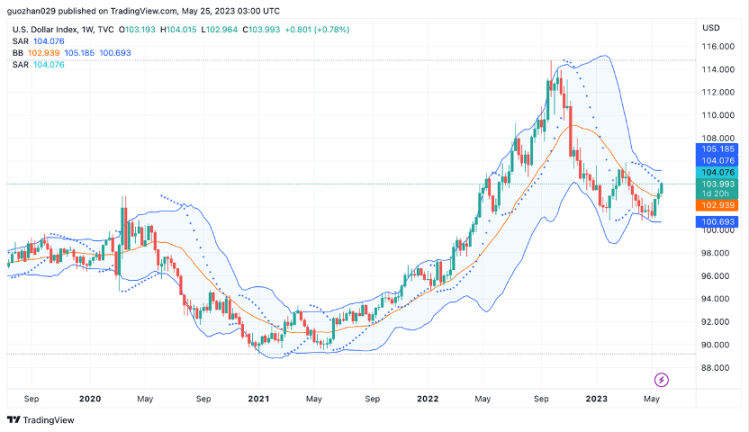Image resolution: width=749 pixels, height=432 pixels.
Task: Click the orange 102.939 price tag
Action: [x=716, y=204]
